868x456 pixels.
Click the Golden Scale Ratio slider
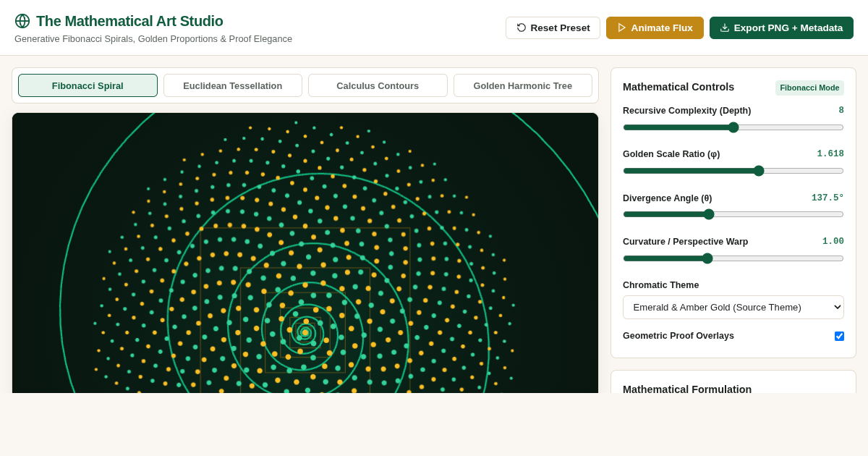733,171
